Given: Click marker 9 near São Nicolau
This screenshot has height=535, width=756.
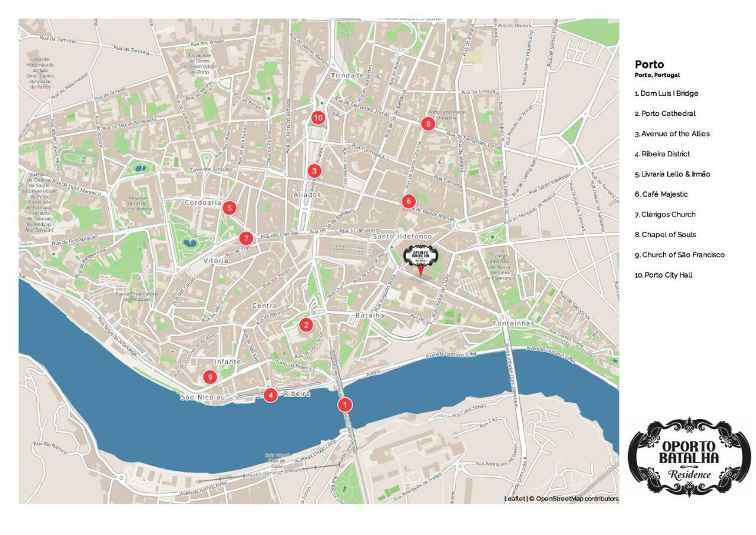Looking at the screenshot, I should coord(209,377).
